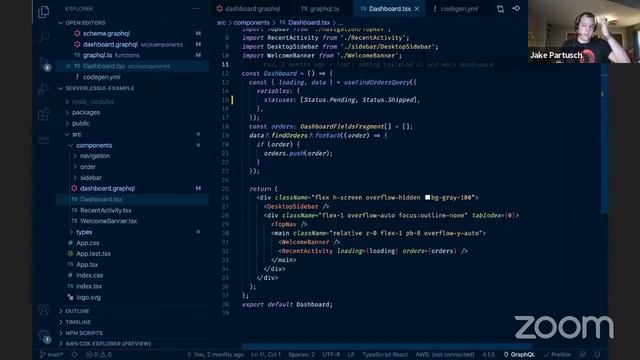Expand the NPM Scripts panel
This screenshot has height=360, width=640.
84,333
